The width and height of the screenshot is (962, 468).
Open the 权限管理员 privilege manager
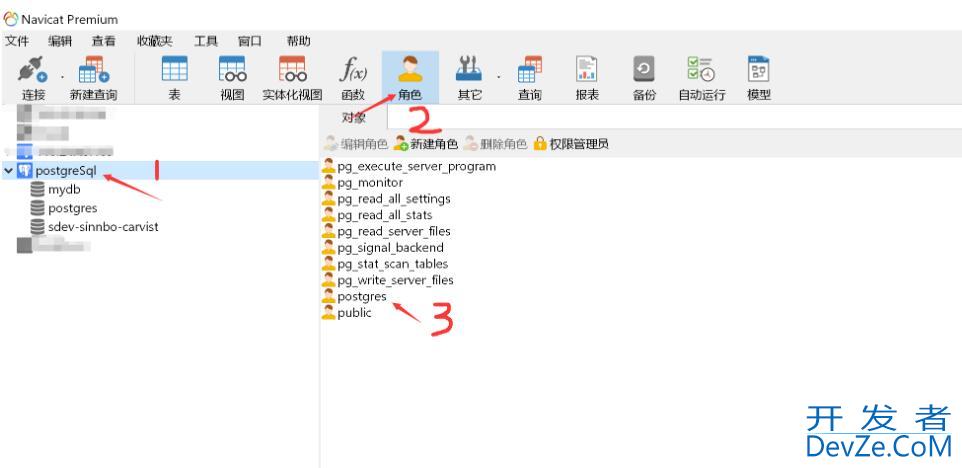[x=571, y=144]
